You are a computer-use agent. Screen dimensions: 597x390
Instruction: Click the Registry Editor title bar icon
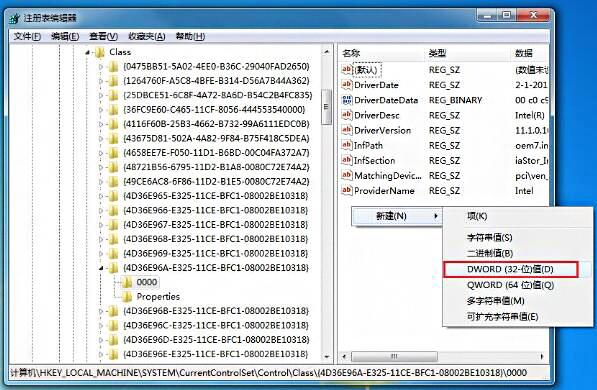(15, 18)
